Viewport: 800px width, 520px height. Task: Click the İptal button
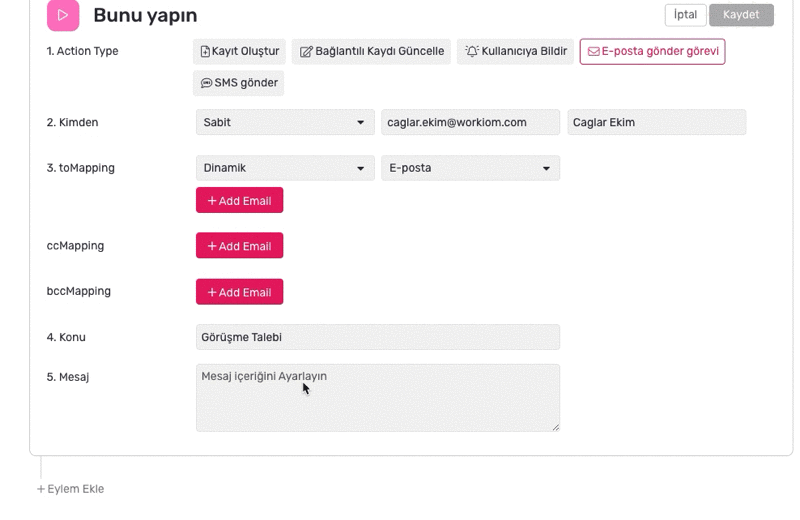tap(685, 15)
